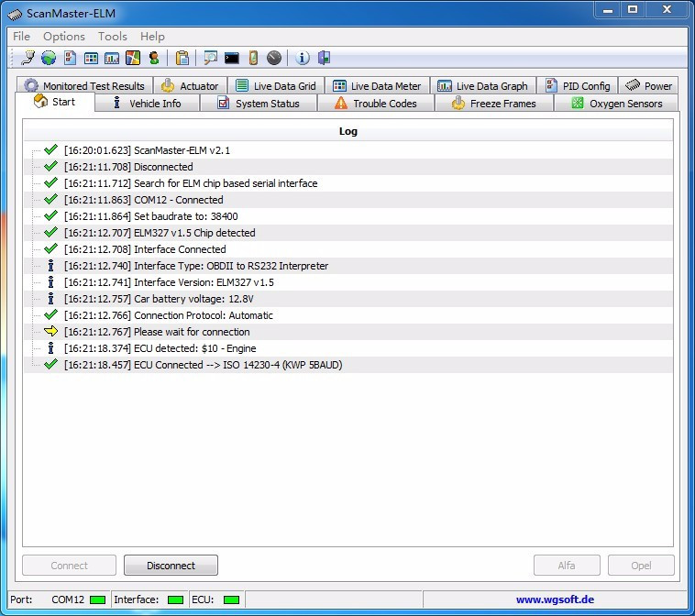
Task: Click the handheld device toolbar icon
Action: pos(253,58)
